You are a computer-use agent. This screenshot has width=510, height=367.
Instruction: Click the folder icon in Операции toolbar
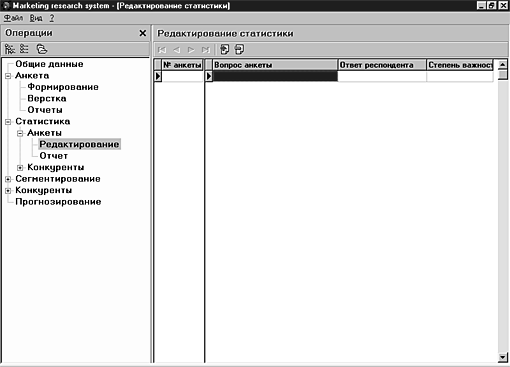click(x=42, y=49)
